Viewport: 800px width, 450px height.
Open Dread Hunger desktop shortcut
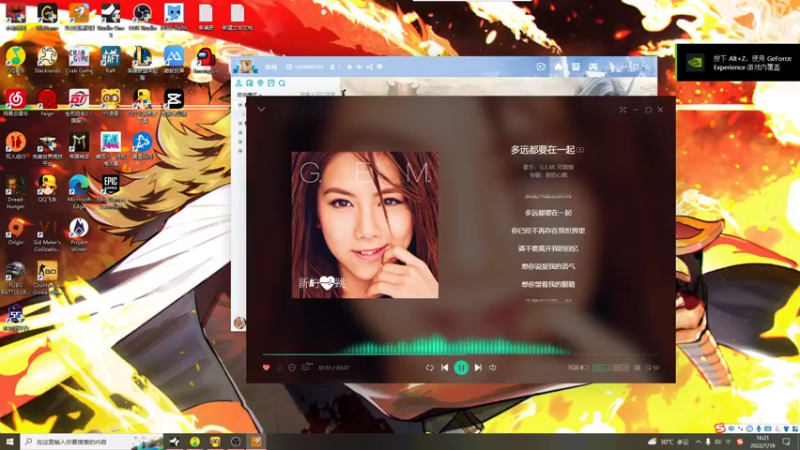click(15, 192)
